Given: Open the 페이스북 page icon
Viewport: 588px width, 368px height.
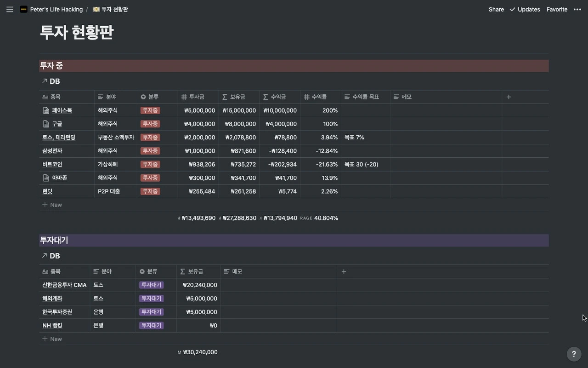Looking at the screenshot, I should [x=46, y=110].
